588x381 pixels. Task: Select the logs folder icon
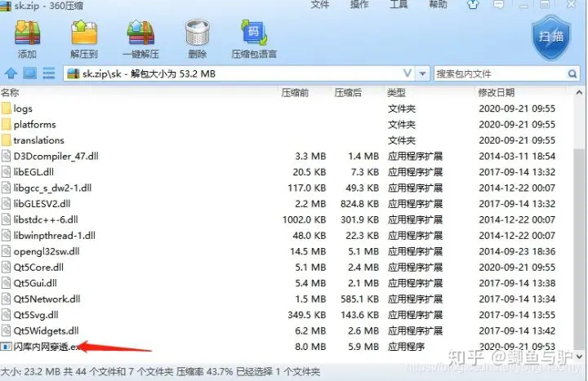point(7,109)
